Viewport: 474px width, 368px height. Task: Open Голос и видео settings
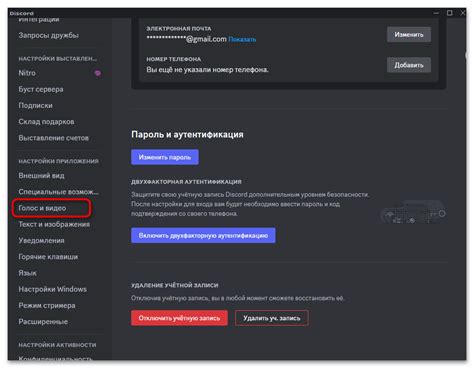[x=42, y=208]
